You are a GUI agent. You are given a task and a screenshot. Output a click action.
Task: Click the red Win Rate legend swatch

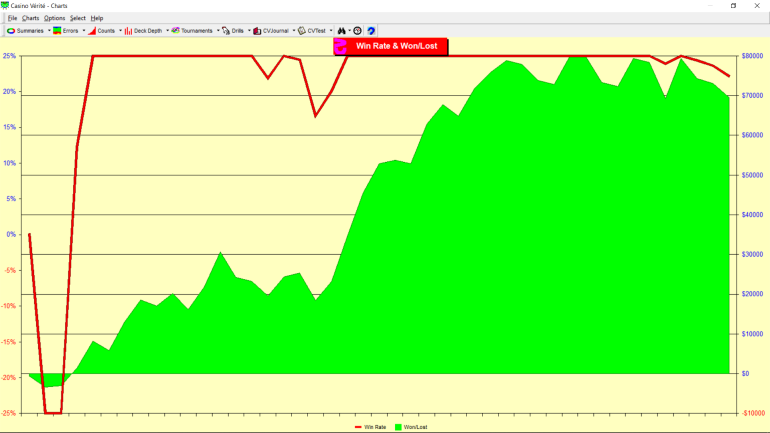(358, 427)
